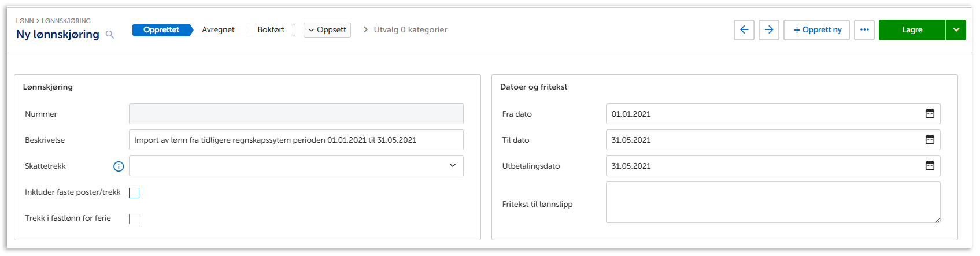Open the Utbetalingsdato calendar picker
The width and height of the screenshot is (980, 256).
pos(930,166)
